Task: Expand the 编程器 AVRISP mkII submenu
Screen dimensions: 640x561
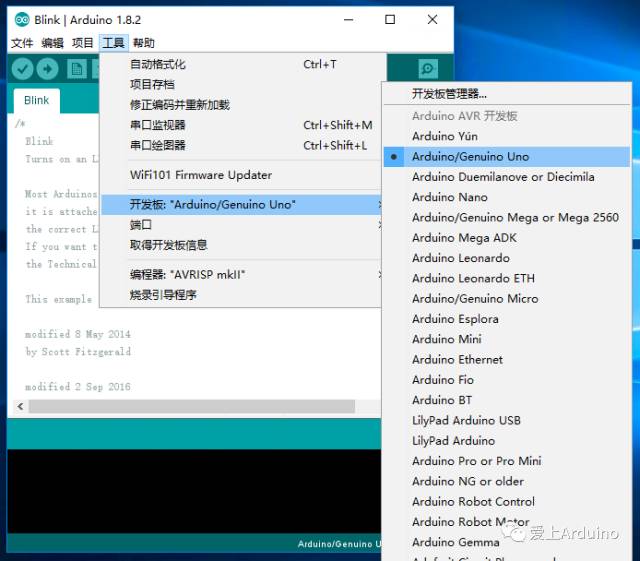Action: pos(242,275)
